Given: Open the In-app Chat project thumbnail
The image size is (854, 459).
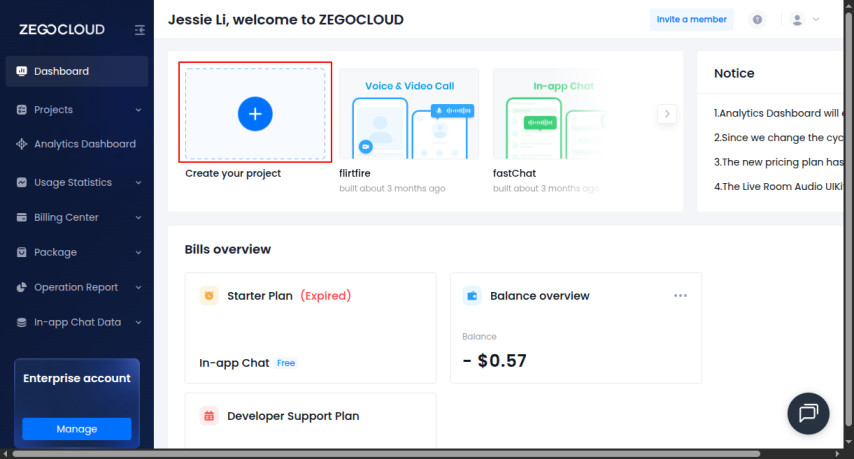Looking at the screenshot, I should coord(549,114).
